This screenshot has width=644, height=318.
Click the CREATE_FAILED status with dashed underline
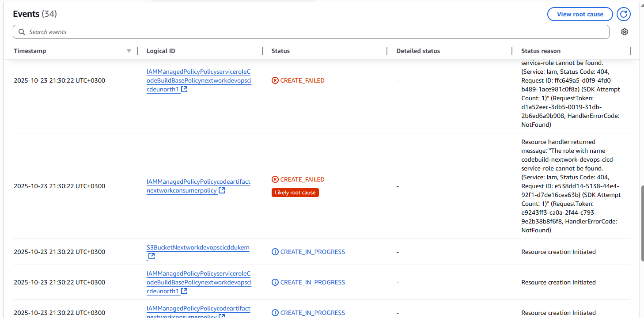tap(302, 179)
